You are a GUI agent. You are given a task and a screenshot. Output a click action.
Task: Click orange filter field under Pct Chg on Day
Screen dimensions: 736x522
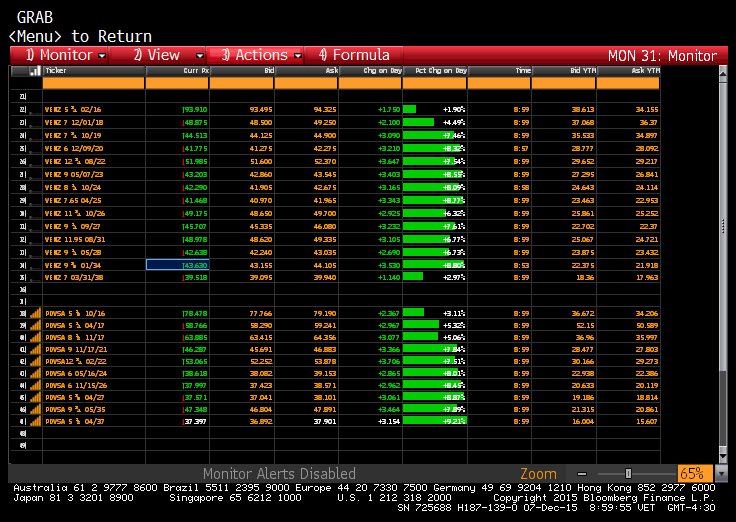click(435, 84)
